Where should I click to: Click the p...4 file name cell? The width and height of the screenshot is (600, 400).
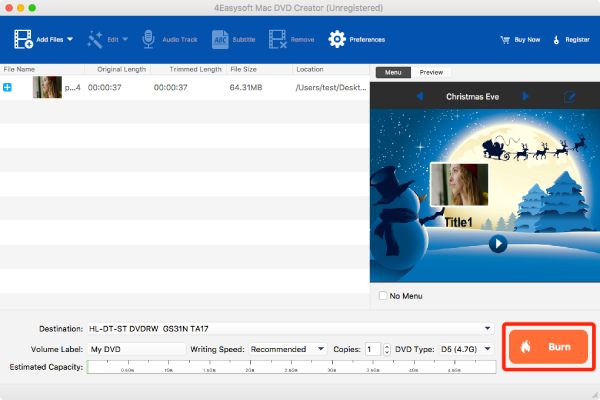(72, 87)
